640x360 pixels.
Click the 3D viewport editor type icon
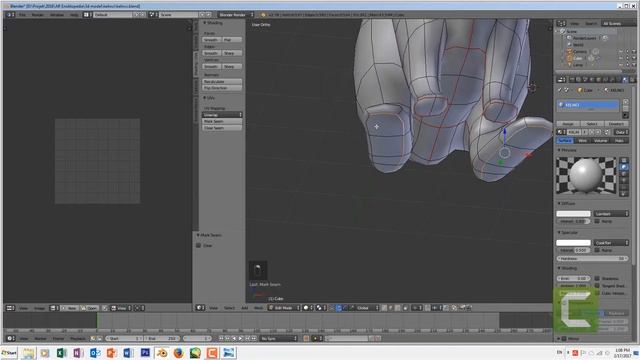pyautogui.click(x=200, y=308)
